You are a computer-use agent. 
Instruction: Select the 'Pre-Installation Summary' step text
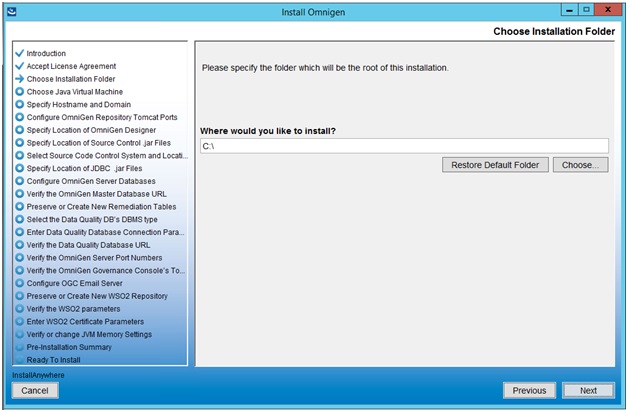[69, 347]
